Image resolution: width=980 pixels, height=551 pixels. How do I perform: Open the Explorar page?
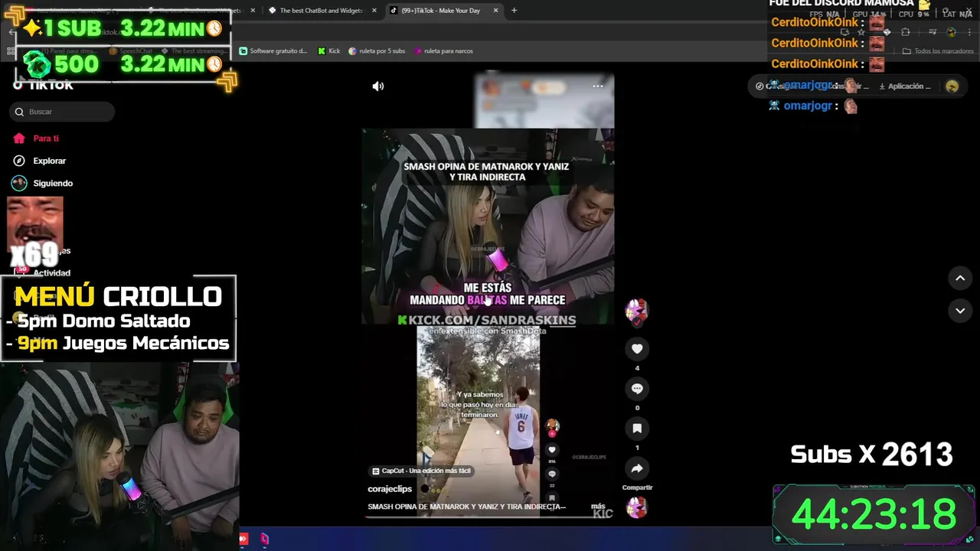click(40, 161)
